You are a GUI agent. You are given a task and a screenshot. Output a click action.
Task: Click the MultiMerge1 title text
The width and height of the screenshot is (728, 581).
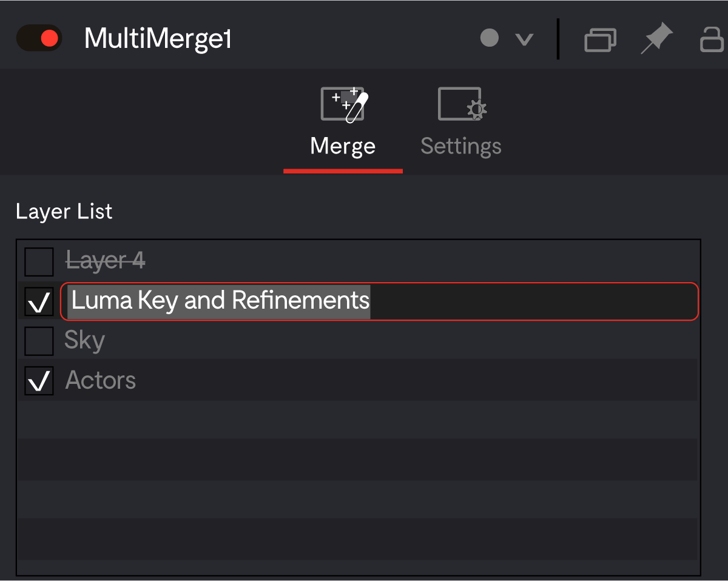pos(158,38)
